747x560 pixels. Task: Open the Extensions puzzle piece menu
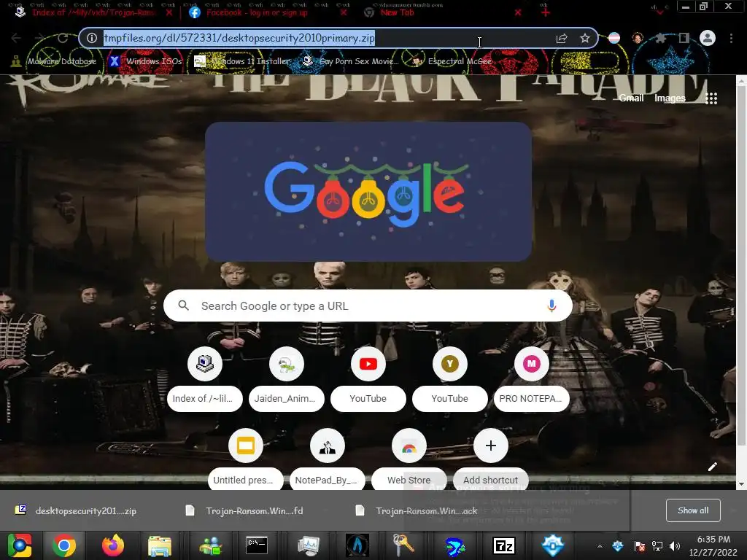[x=660, y=38]
